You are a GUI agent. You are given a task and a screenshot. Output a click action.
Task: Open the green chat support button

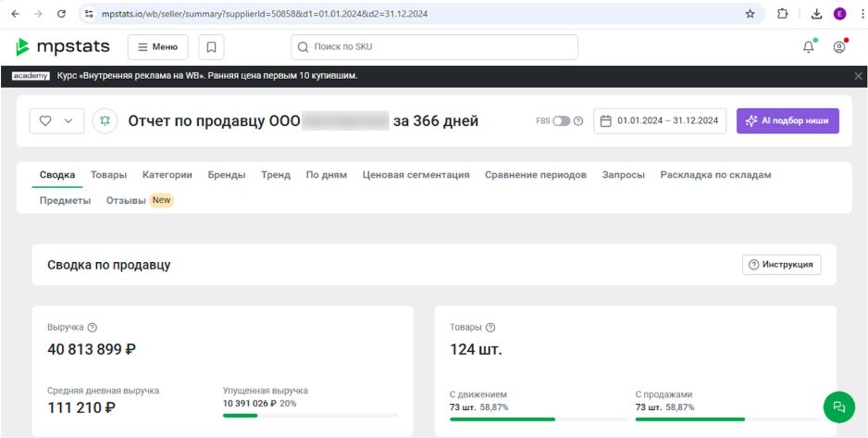click(839, 407)
